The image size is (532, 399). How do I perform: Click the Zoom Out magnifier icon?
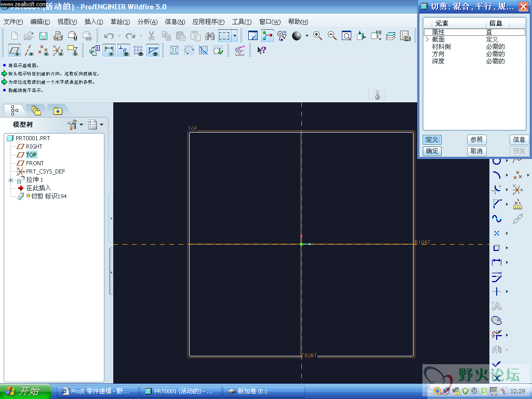click(x=332, y=36)
